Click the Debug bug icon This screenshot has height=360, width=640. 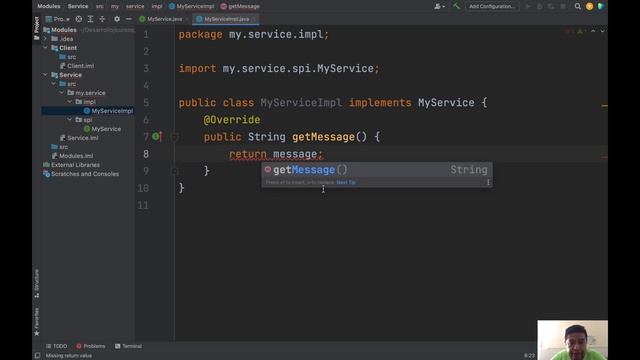[540, 6]
